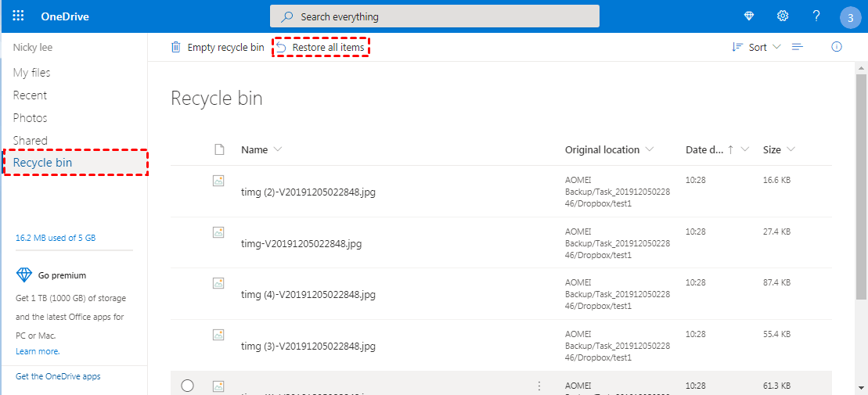
Task: Open the app launcher waffle icon
Action: 19,16
